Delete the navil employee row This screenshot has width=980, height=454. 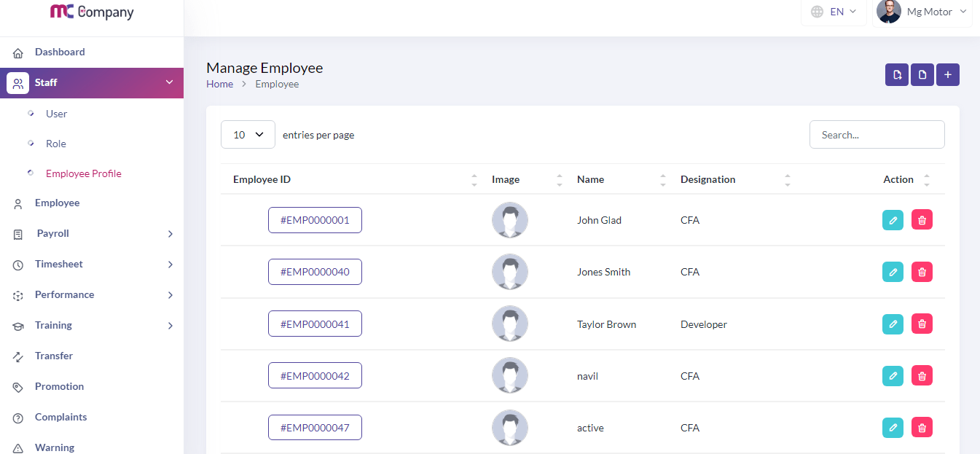pyautogui.click(x=922, y=376)
